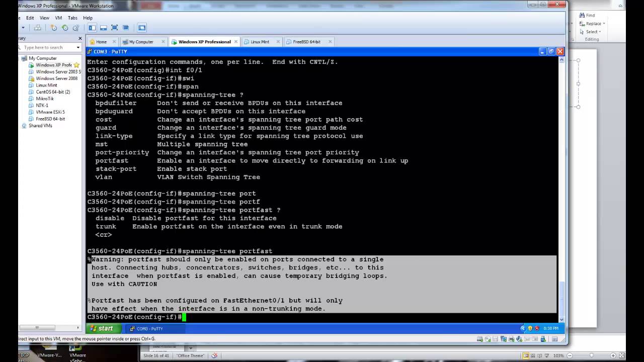Image resolution: width=644 pixels, height=362 pixels.
Task: Click the sound card icon in VMware status bar
Action: point(519,339)
